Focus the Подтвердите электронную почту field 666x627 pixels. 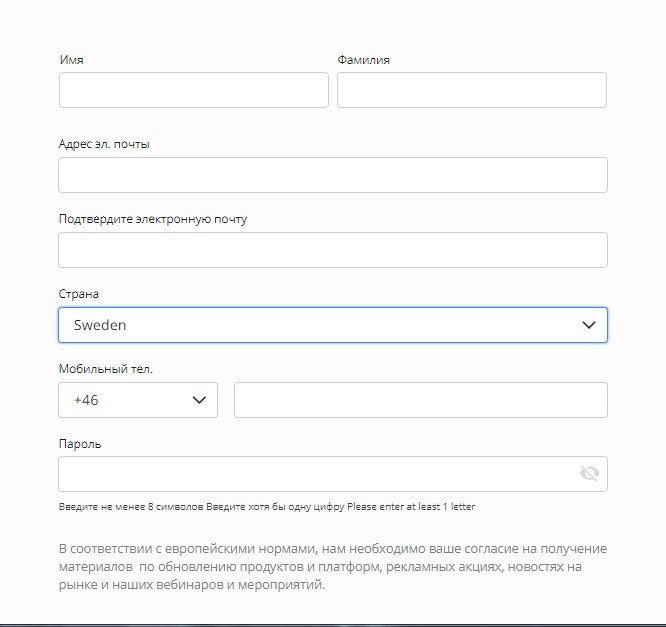(333, 250)
